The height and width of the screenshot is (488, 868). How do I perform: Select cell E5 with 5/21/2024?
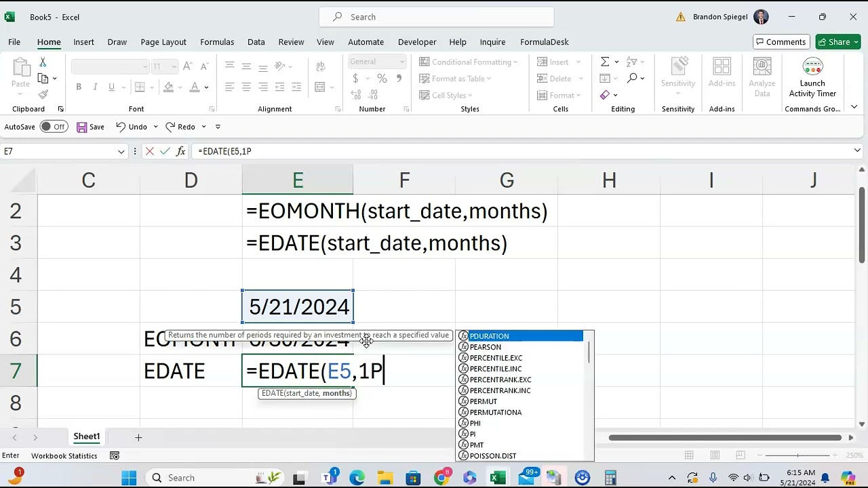pyautogui.click(x=298, y=307)
